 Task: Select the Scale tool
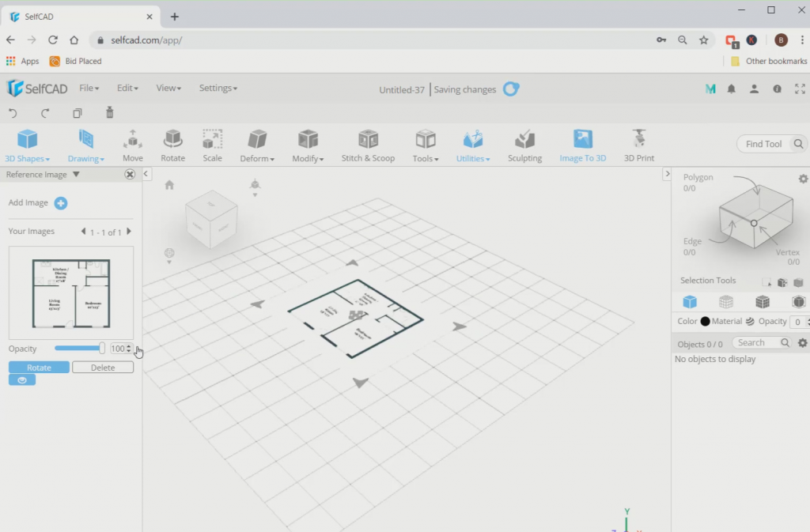coord(212,143)
